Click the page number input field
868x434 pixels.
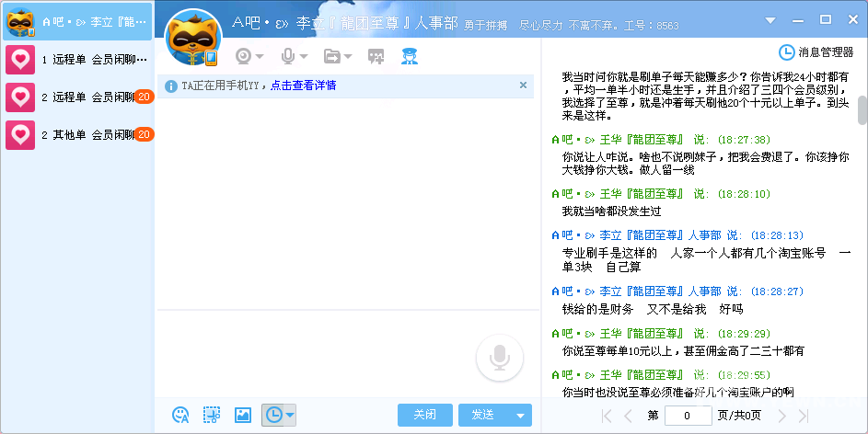coord(688,416)
